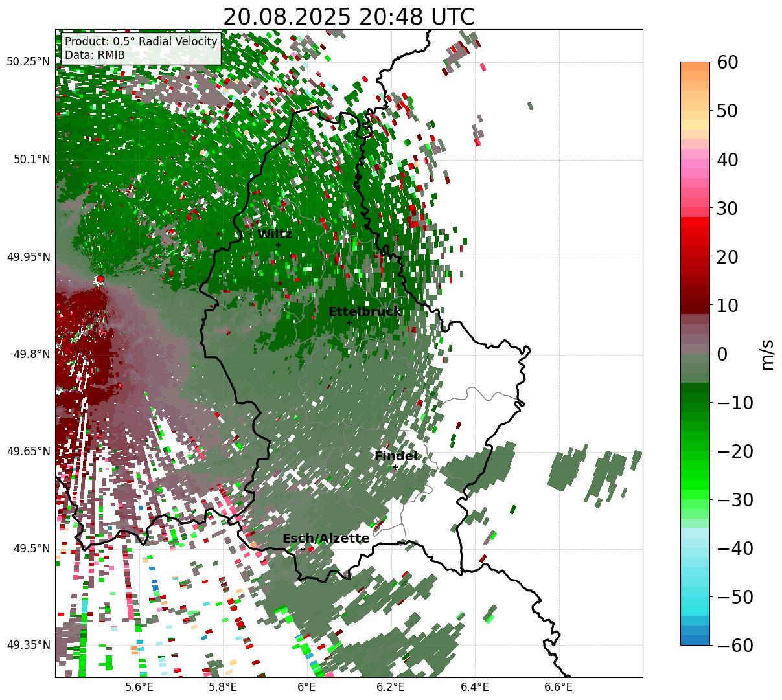Click the 50.25°N latitude tick label
The height and width of the screenshot is (700, 782).
pos(28,62)
